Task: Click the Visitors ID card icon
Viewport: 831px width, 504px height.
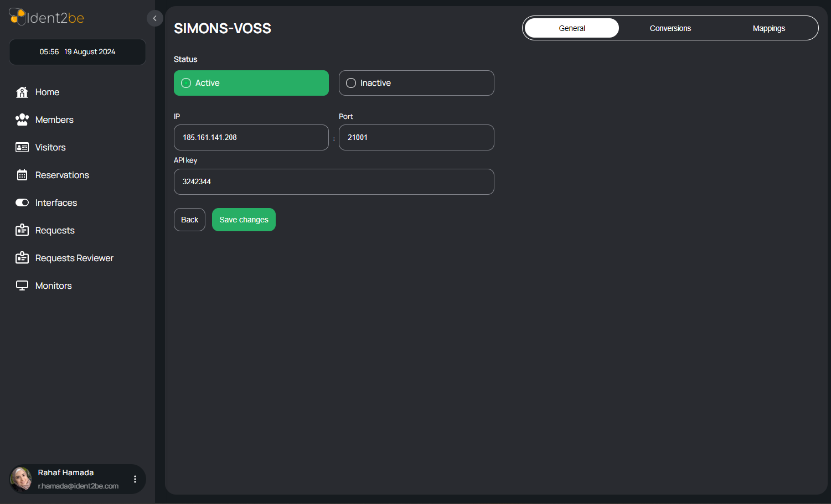Action: [22, 147]
